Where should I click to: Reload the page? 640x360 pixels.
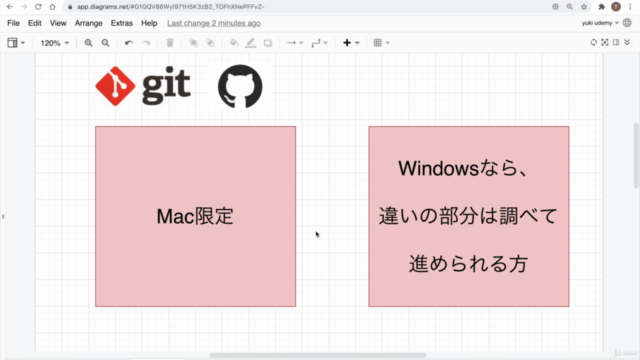click(x=38, y=7)
